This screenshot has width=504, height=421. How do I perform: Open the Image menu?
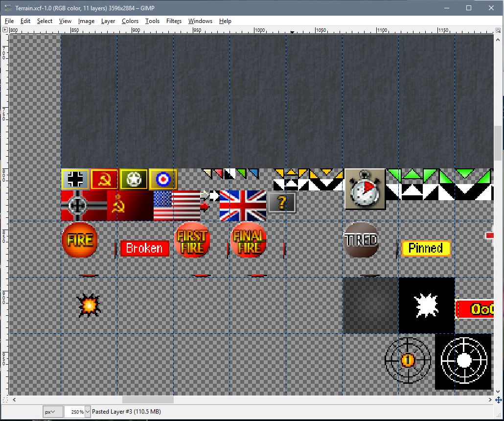click(87, 21)
